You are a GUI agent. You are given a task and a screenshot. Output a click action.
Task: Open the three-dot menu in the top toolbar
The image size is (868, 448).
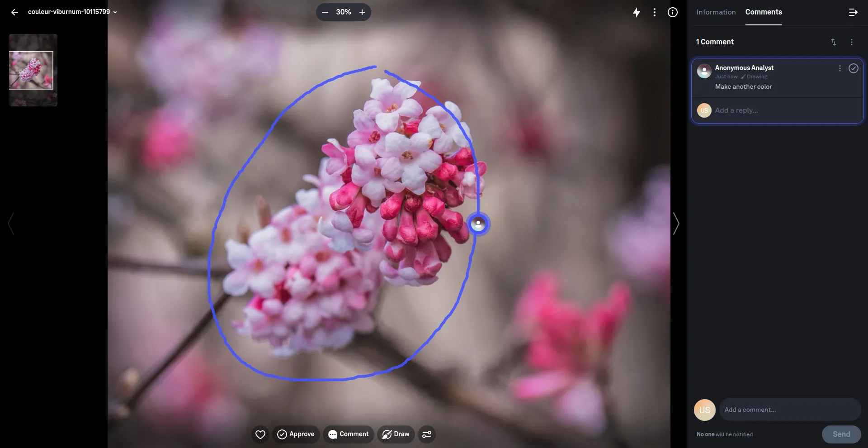coord(655,12)
